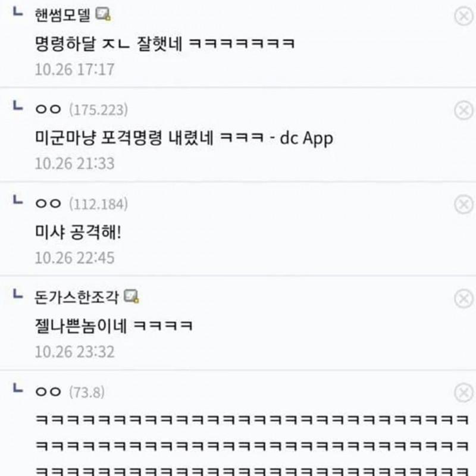Remove the 미샤 공격해! comment

pyautogui.click(x=464, y=204)
